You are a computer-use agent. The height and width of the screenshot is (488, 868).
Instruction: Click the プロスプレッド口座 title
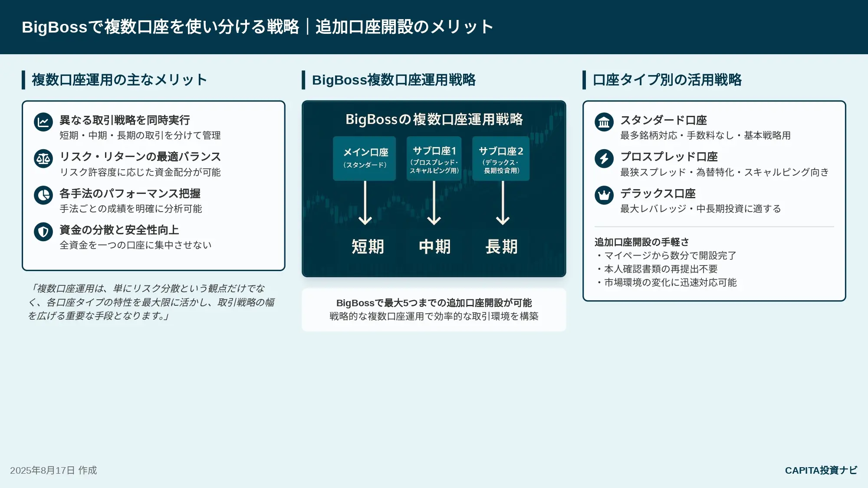click(x=669, y=157)
